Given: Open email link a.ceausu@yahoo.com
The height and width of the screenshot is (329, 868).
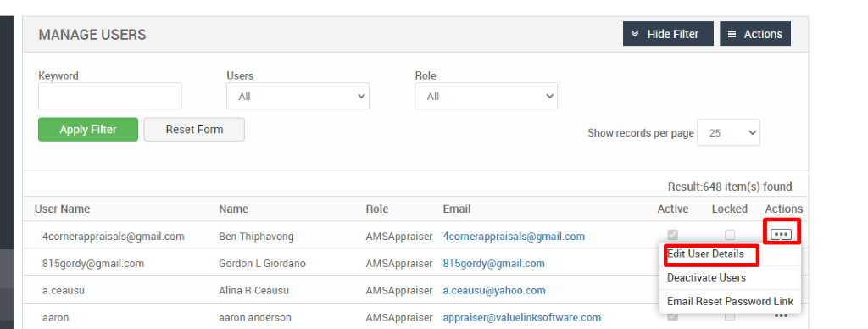Looking at the screenshot, I should 494,290.
